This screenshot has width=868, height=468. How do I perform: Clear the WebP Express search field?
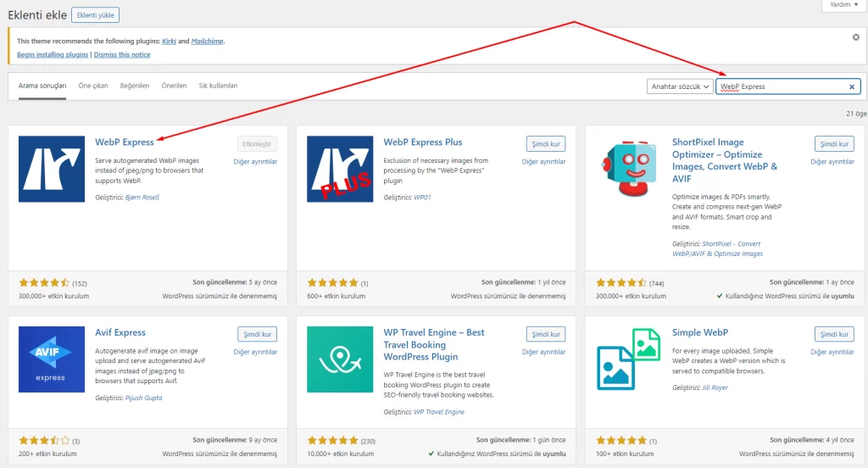click(852, 86)
